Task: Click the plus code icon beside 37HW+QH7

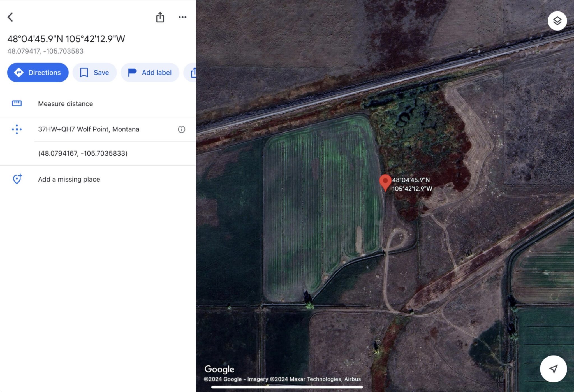Action: point(17,129)
